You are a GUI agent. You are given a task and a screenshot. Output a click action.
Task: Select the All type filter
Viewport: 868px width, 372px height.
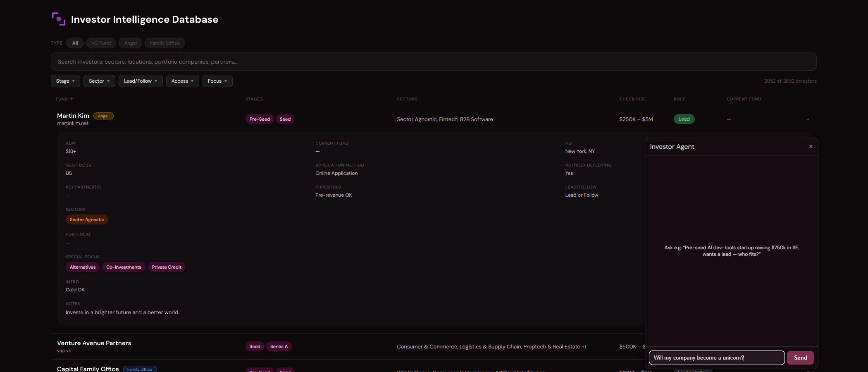click(75, 43)
